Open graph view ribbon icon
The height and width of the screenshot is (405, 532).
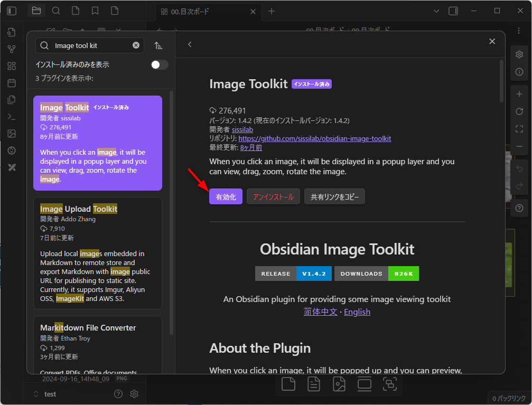pyautogui.click(x=12, y=49)
